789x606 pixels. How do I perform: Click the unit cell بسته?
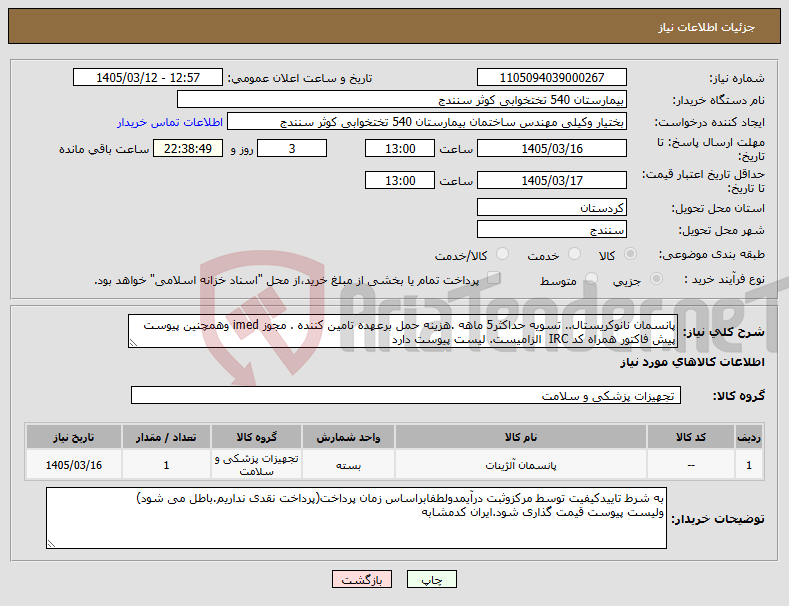(x=348, y=465)
